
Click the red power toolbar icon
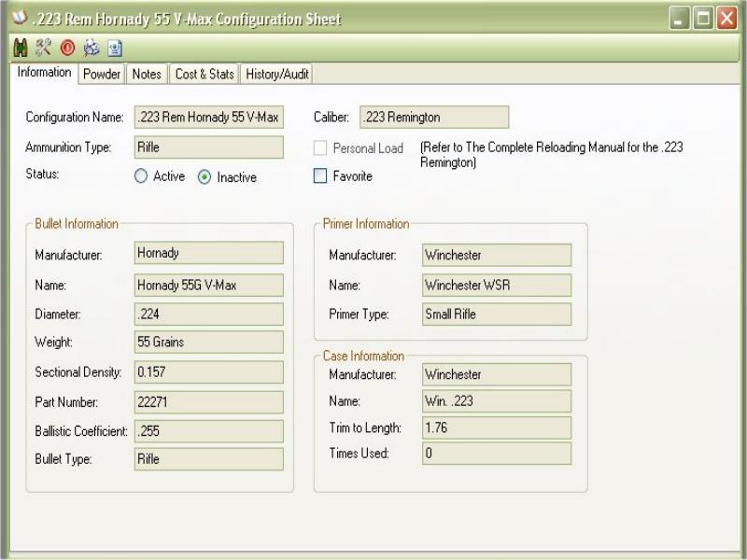point(67,48)
